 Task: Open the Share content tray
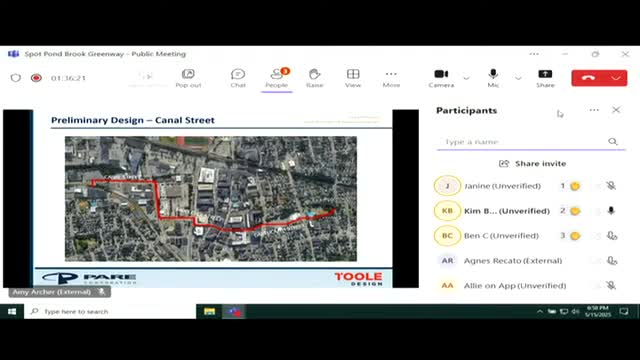(545, 78)
